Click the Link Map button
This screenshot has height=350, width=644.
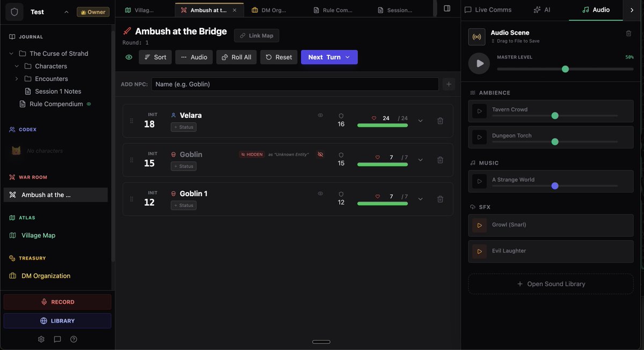[257, 35]
